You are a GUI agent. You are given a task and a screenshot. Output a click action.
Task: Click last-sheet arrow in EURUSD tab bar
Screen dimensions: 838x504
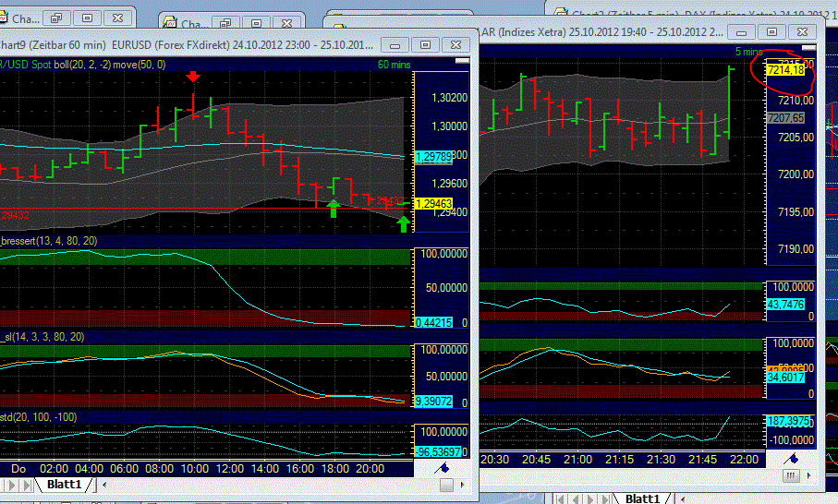click(x=26, y=485)
